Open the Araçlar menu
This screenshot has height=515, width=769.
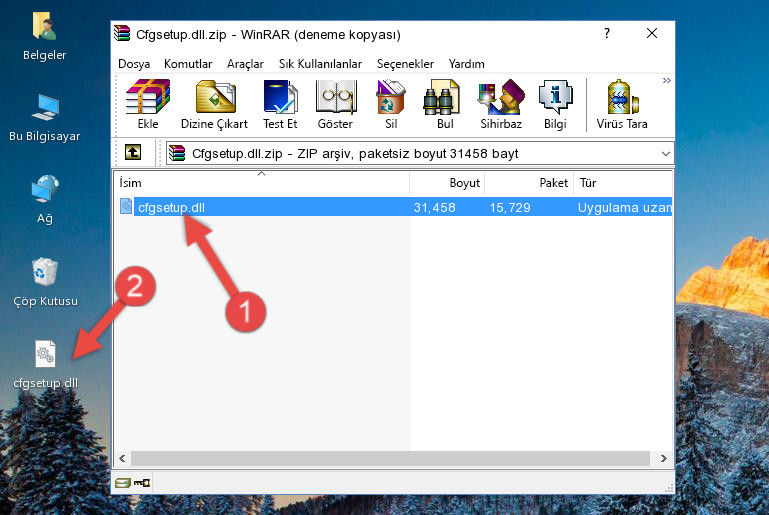point(245,64)
